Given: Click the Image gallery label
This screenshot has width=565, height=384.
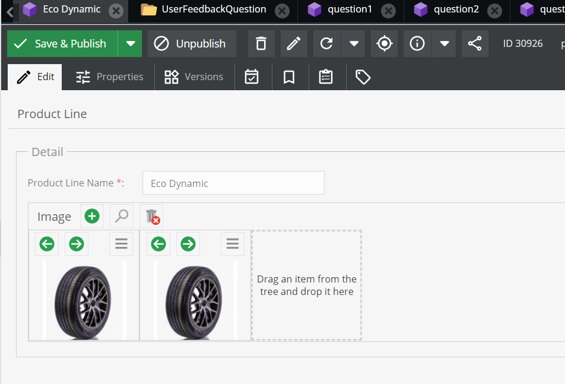Looking at the screenshot, I should (x=54, y=216).
